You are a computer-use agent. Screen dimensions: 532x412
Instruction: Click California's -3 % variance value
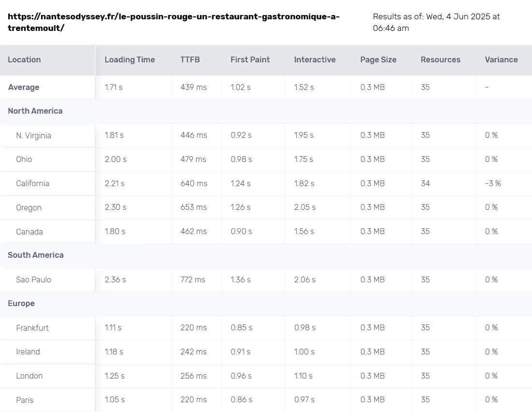[493, 184]
